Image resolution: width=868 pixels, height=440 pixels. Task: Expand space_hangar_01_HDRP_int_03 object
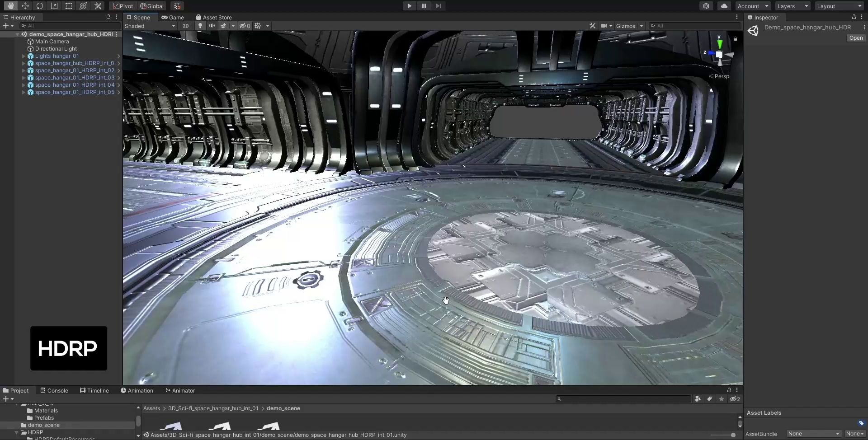pyautogui.click(x=24, y=78)
